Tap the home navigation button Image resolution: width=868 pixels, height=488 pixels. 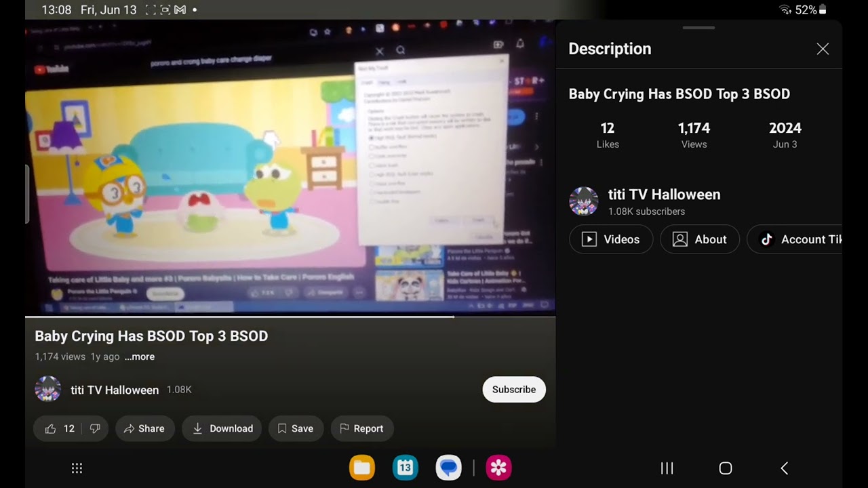click(x=726, y=468)
